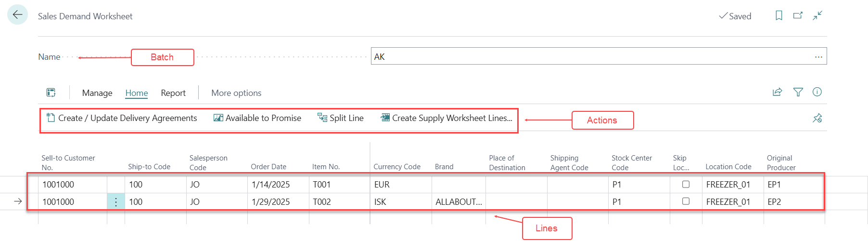Click the bookmark icon
Image resolution: width=868 pixels, height=241 pixels.
click(x=779, y=15)
